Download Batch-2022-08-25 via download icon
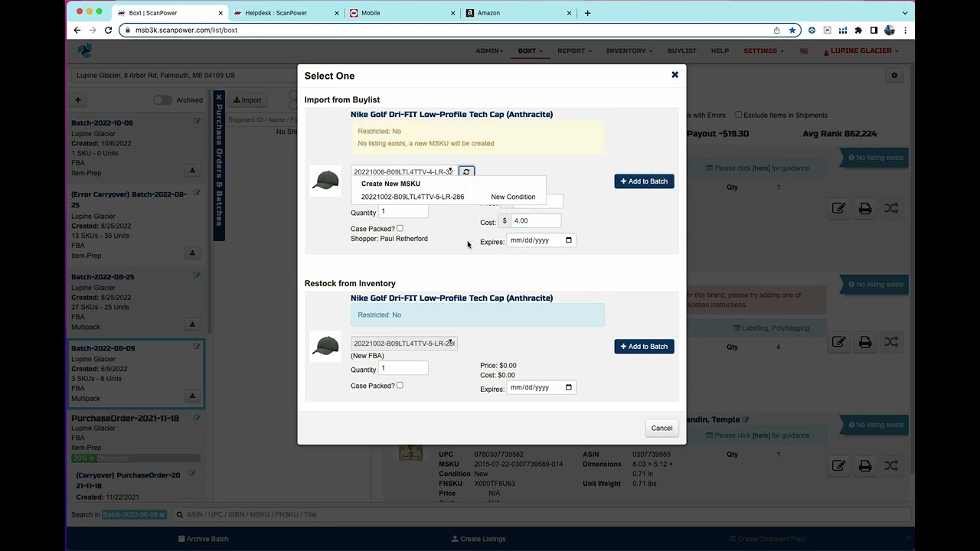This screenshot has height=551, width=980. pos(192,324)
